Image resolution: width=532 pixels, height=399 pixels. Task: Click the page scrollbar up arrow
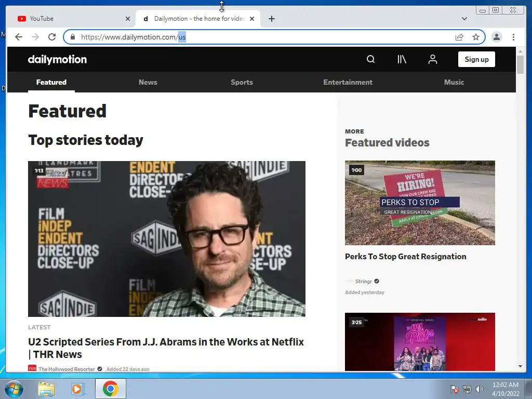point(520,51)
